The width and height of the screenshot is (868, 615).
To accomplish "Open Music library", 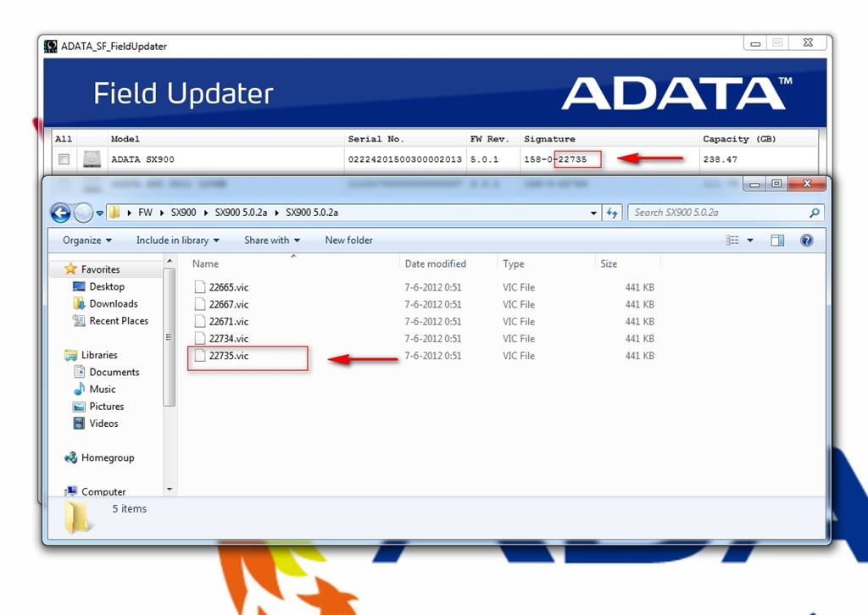I will coord(103,390).
